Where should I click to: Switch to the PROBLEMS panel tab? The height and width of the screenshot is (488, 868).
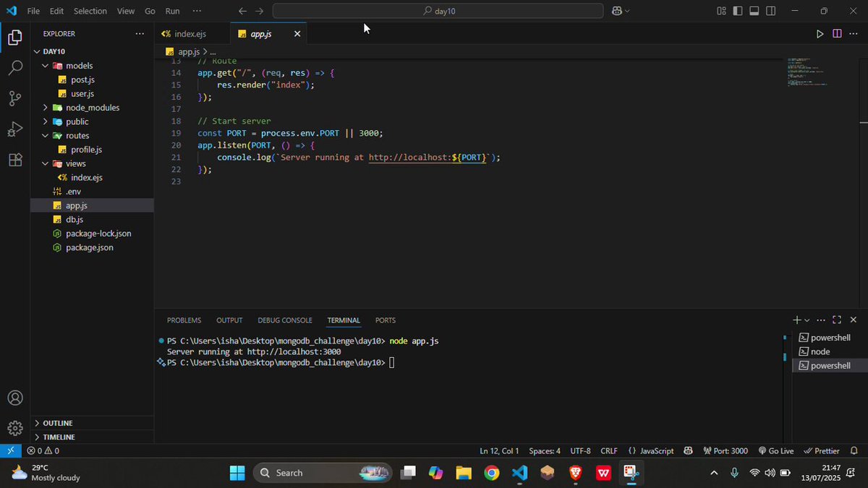[184, 320]
